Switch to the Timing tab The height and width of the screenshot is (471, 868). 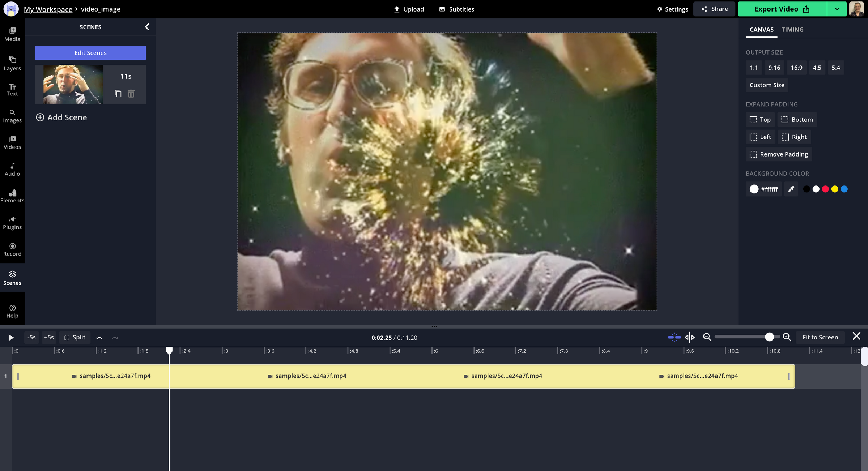click(792, 29)
